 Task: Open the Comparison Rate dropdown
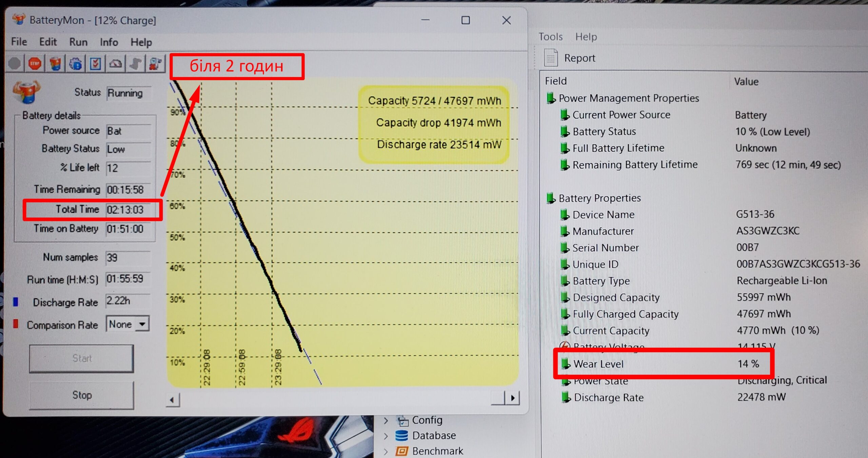coord(142,324)
